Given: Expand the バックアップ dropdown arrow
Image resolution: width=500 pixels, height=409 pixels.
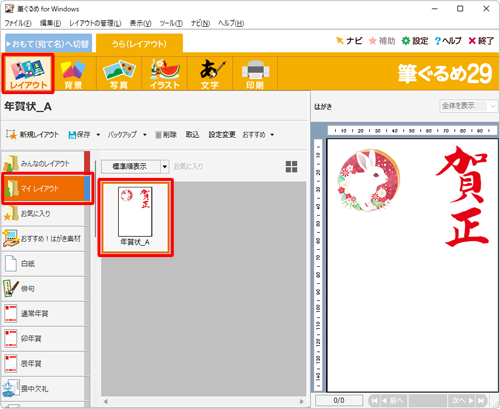Looking at the screenshot, I should tap(145, 135).
